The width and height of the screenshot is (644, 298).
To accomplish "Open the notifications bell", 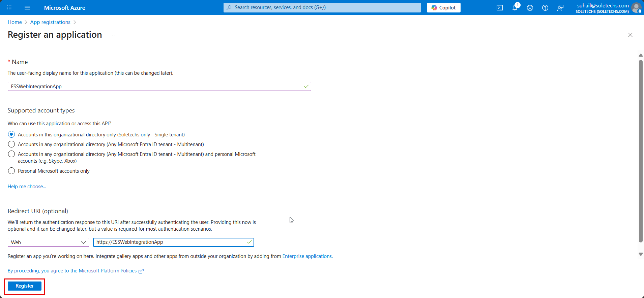I will pos(515,8).
